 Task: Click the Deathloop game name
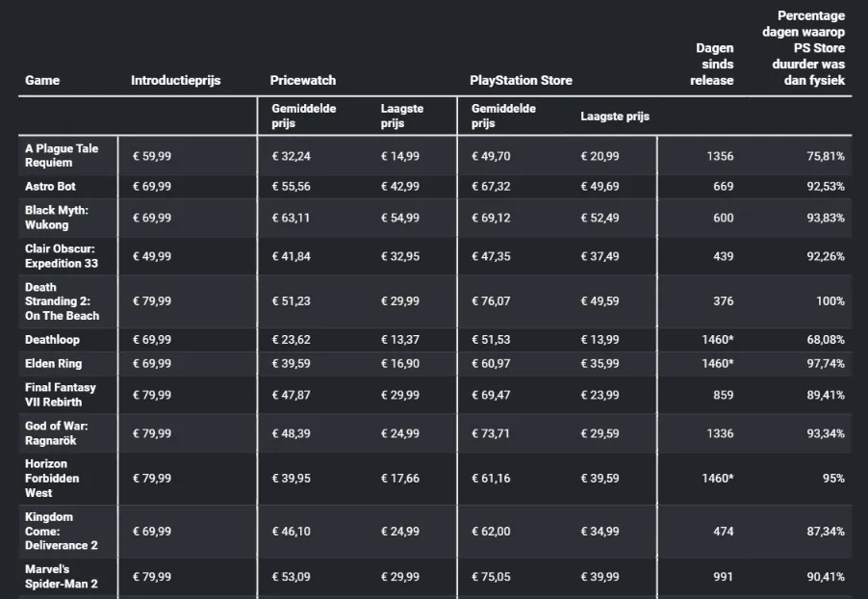tap(52, 340)
